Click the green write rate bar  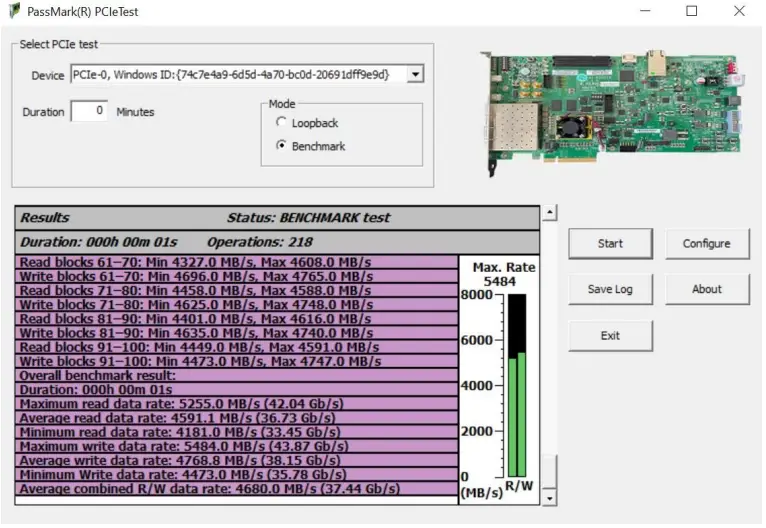[521, 414]
